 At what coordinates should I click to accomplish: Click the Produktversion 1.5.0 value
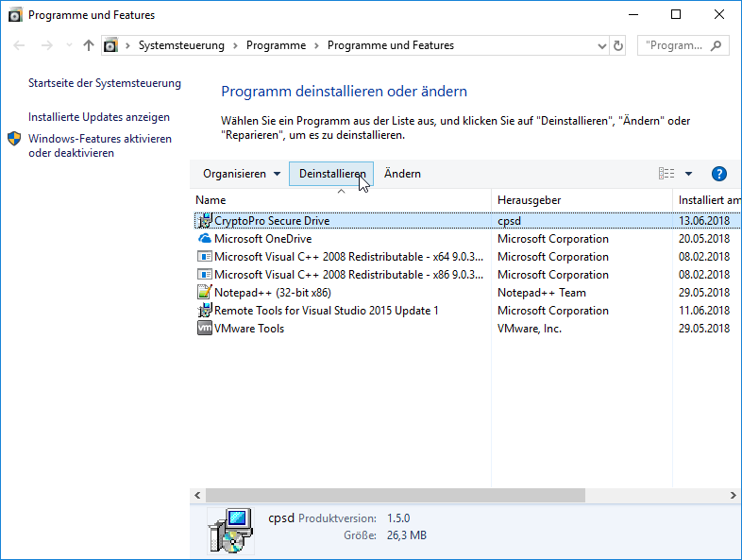point(398,518)
